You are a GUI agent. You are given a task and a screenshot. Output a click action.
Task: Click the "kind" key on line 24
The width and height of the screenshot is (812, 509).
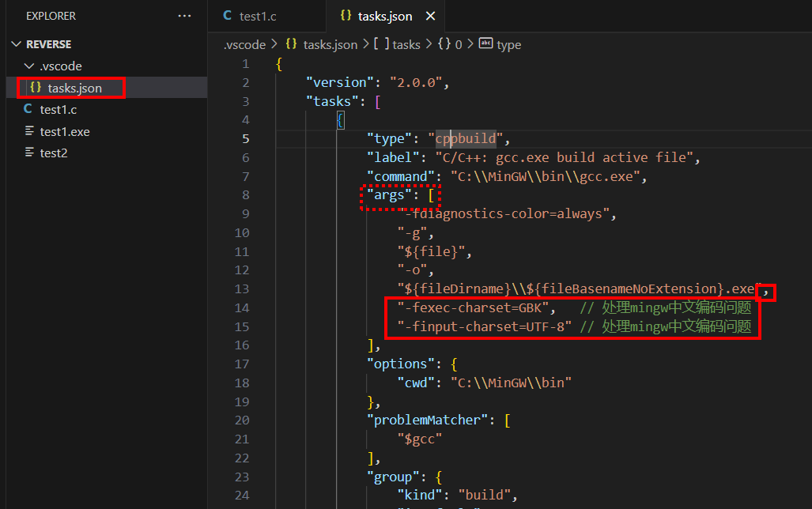420,495
